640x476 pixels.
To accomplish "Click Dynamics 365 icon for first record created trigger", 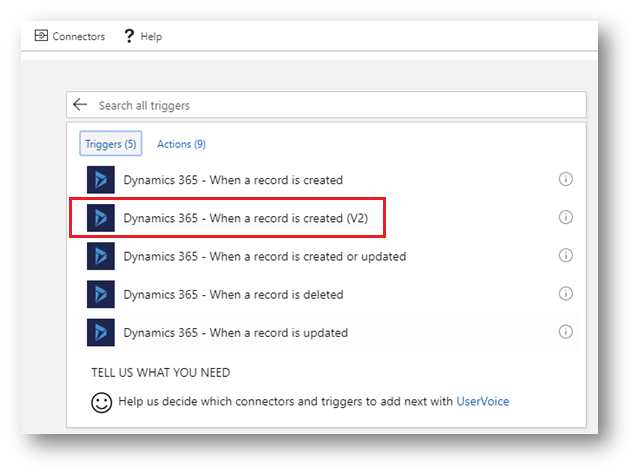I will [102, 180].
